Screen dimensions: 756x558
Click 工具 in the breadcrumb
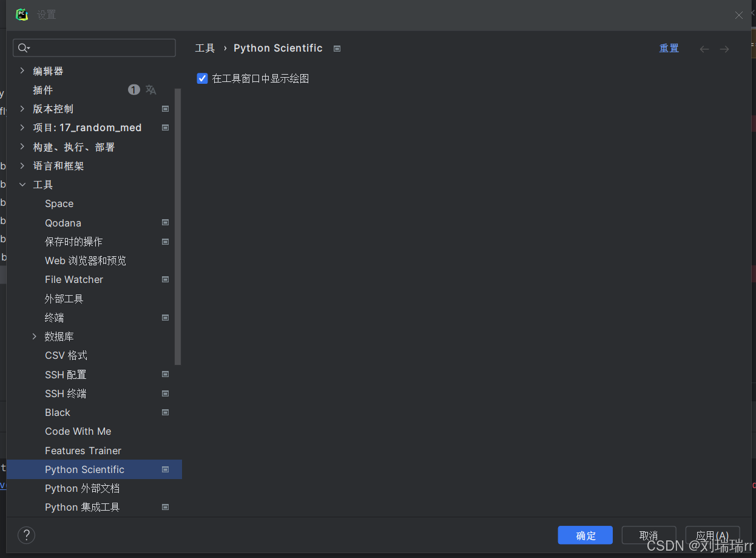click(x=205, y=48)
